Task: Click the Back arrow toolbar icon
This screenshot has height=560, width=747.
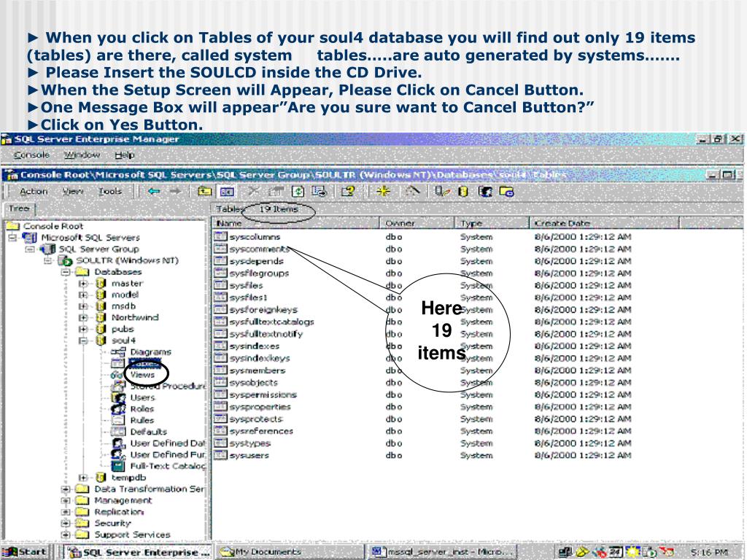Action: pos(153,192)
